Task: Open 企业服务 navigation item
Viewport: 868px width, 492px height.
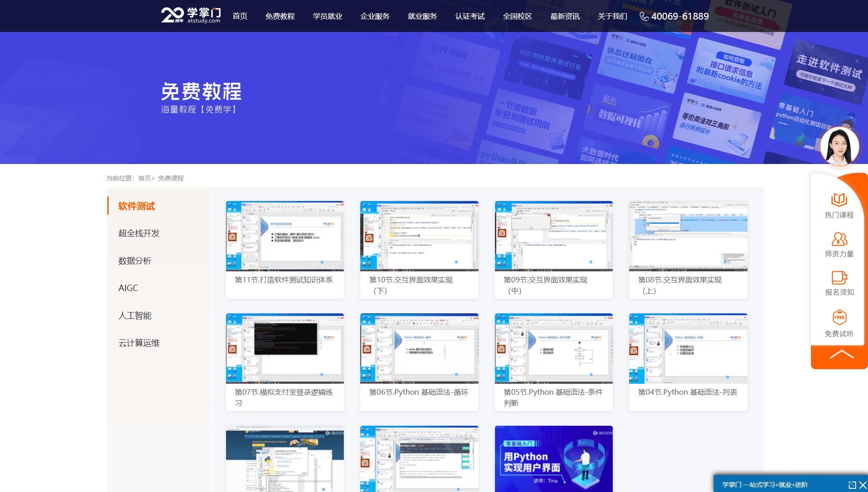Action: pyautogui.click(x=375, y=16)
